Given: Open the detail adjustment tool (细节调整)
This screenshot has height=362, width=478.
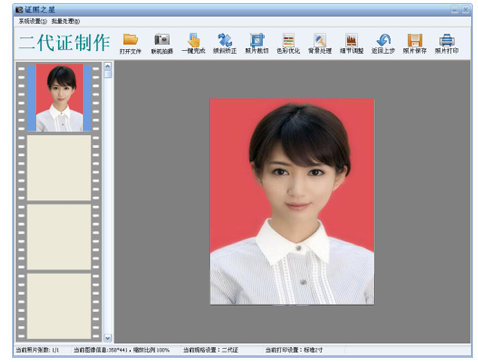Looking at the screenshot, I should (351, 44).
